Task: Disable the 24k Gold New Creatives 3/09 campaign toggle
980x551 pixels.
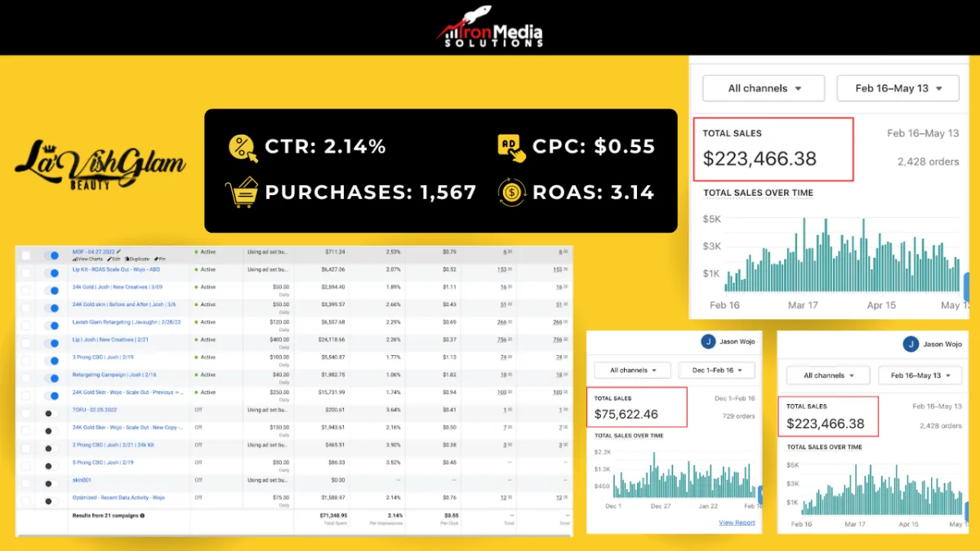Action: tap(51, 291)
